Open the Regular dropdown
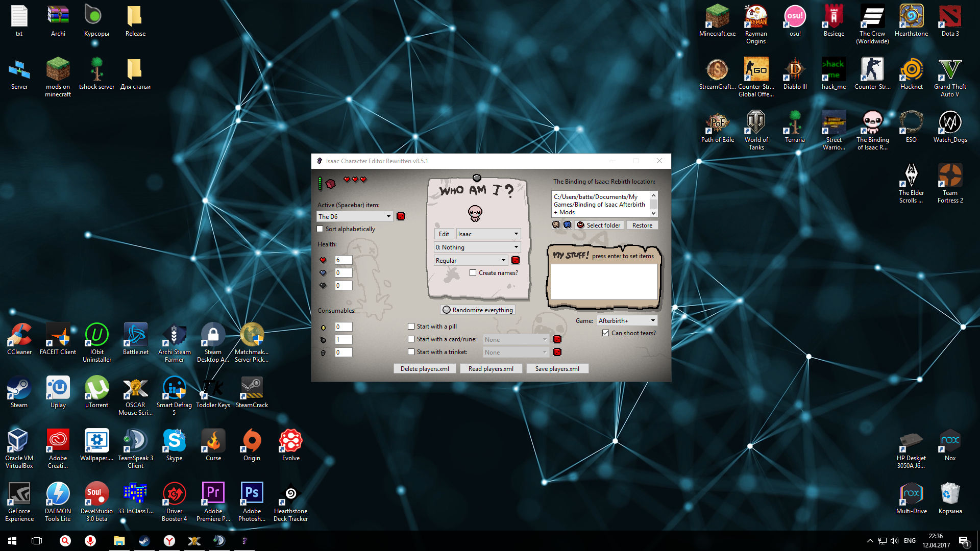The height and width of the screenshot is (551, 980). 471,260
